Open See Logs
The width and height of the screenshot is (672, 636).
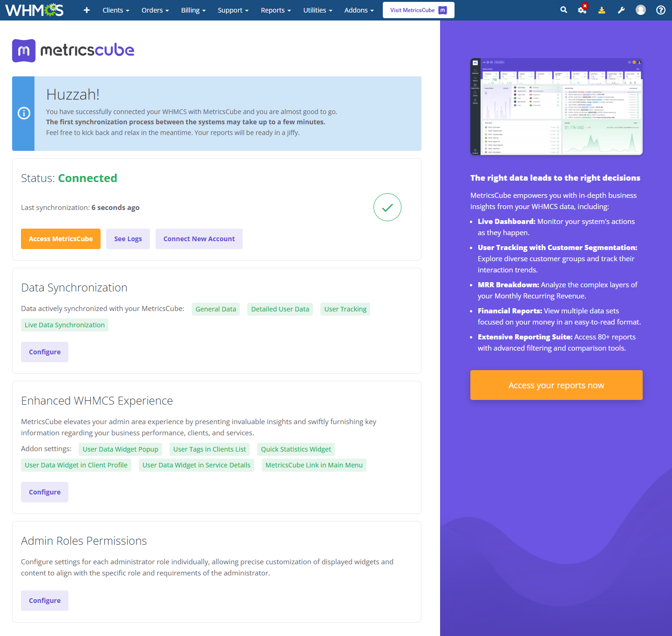click(x=128, y=239)
